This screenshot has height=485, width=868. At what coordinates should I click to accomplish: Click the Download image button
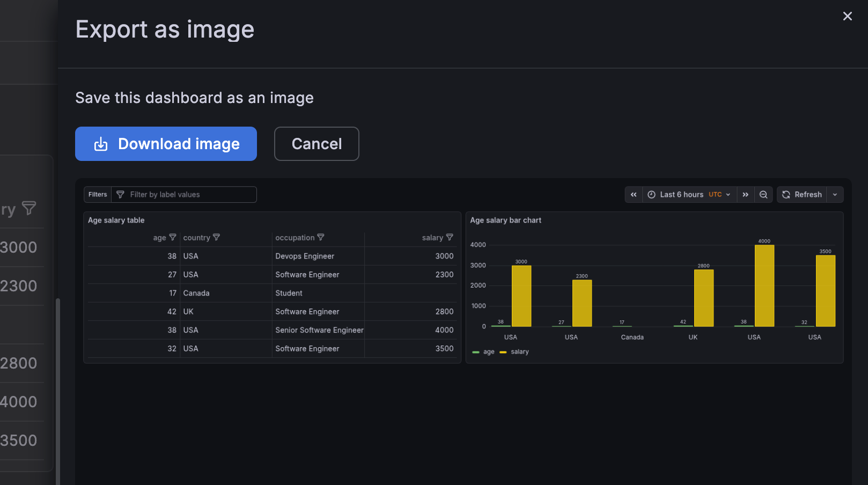click(x=166, y=144)
